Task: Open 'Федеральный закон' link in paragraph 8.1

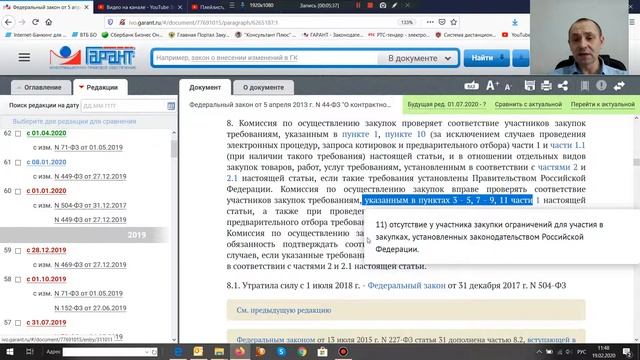Action: [406, 285]
